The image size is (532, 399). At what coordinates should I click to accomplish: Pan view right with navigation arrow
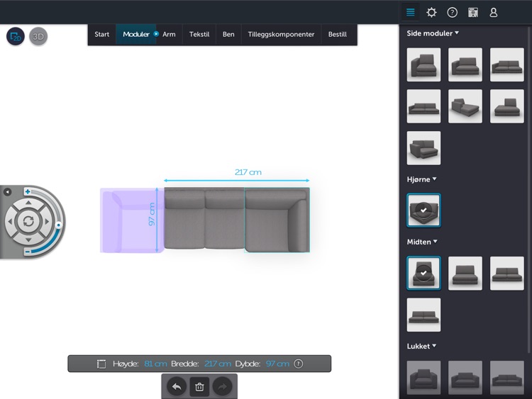point(47,221)
